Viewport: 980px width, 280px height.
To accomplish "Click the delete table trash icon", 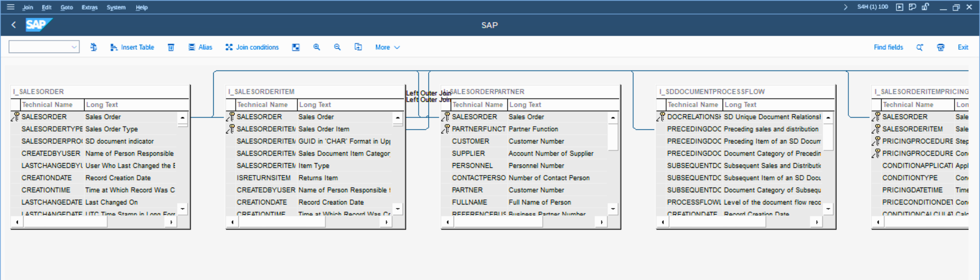I will 171,47.
